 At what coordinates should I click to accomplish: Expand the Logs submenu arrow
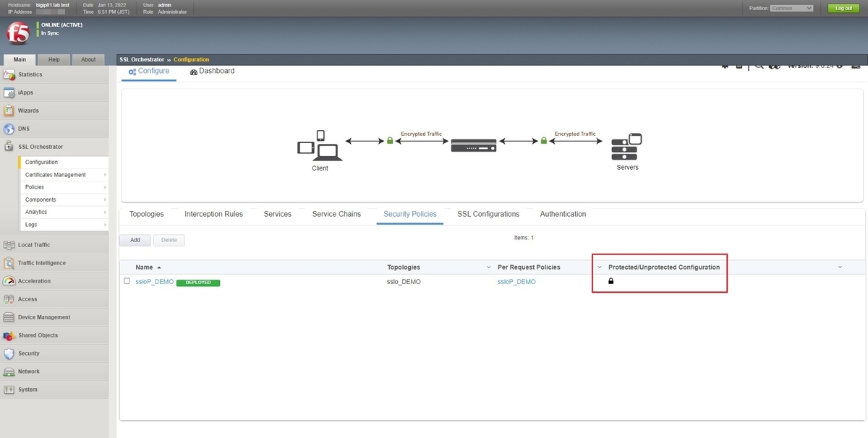point(105,225)
